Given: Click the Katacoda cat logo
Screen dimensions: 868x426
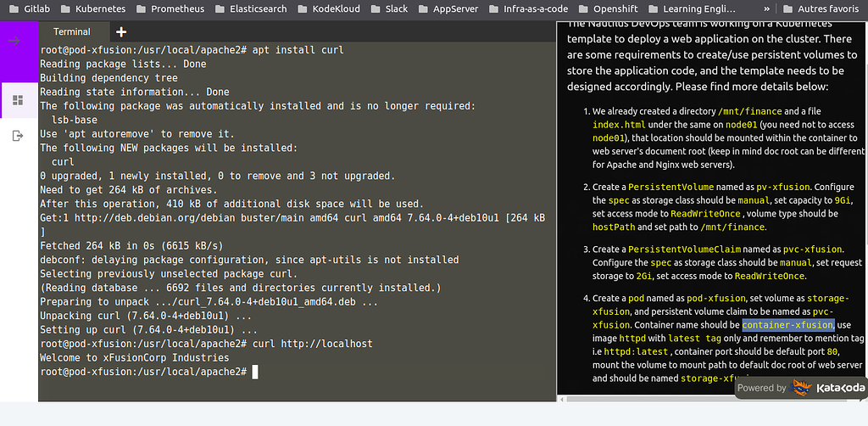Looking at the screenshot, I should (x=802, y=388).
